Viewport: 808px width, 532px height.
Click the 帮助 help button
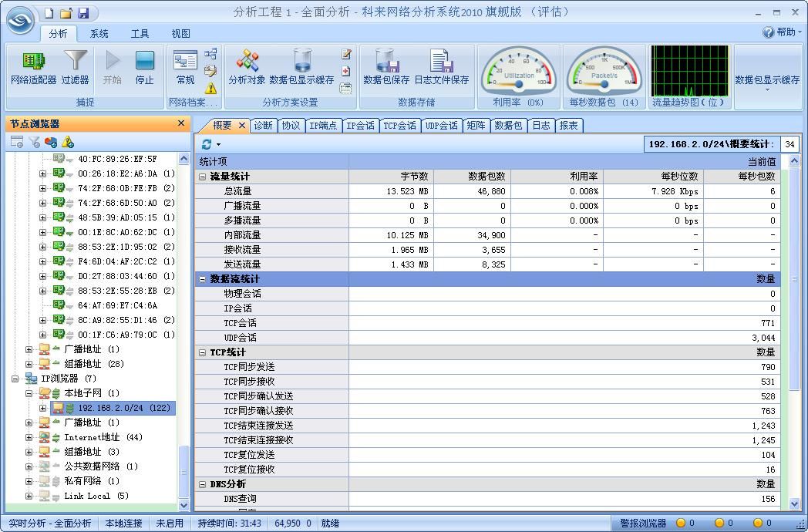[781, 32]
